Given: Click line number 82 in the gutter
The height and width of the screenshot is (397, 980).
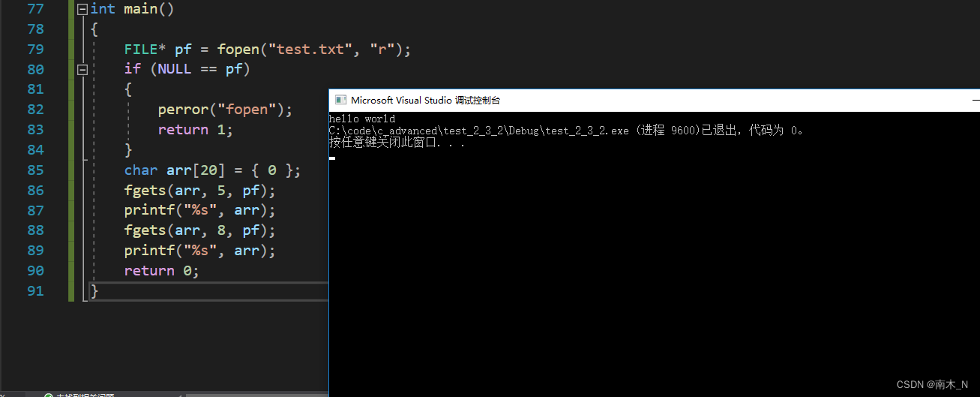Looking at the screenshot, I should 35,110.
